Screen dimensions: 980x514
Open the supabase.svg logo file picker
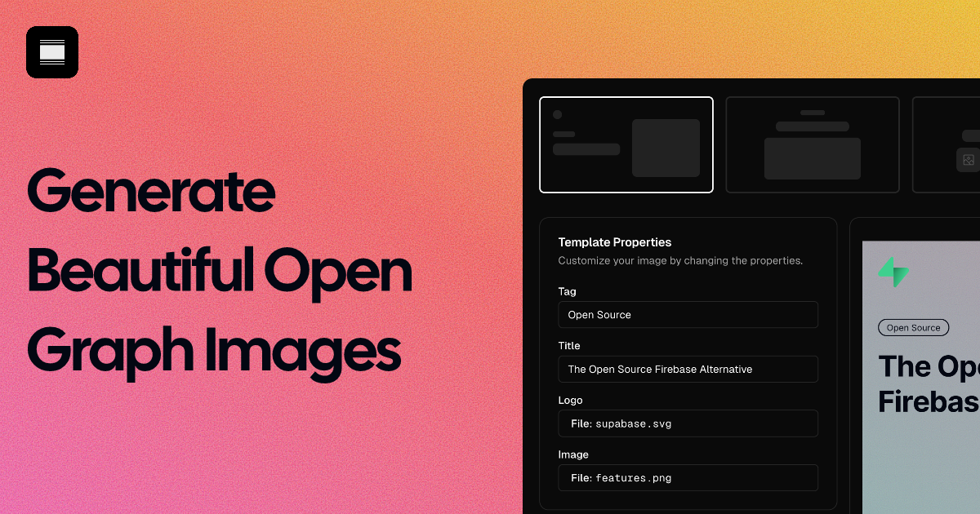point(688,423)
